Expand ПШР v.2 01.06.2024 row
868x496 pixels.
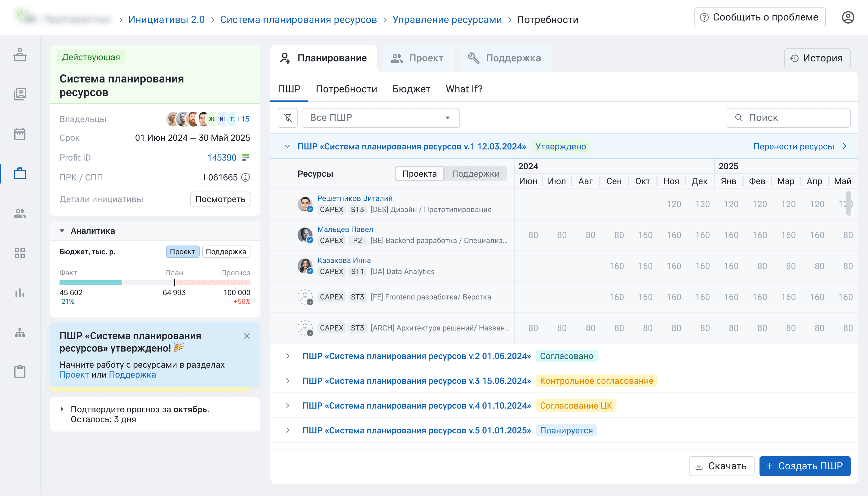click(x=288, y=356)
